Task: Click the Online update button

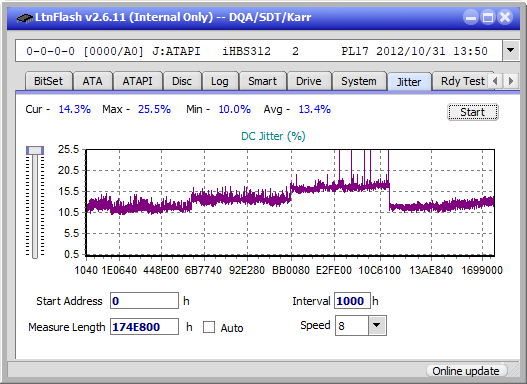Action: point(466,371)
